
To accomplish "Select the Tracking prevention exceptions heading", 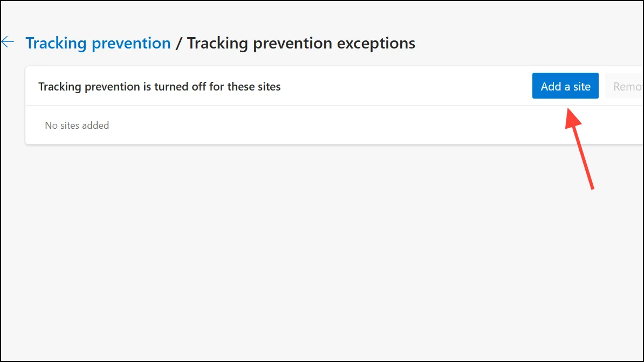I will click(301, 43).
